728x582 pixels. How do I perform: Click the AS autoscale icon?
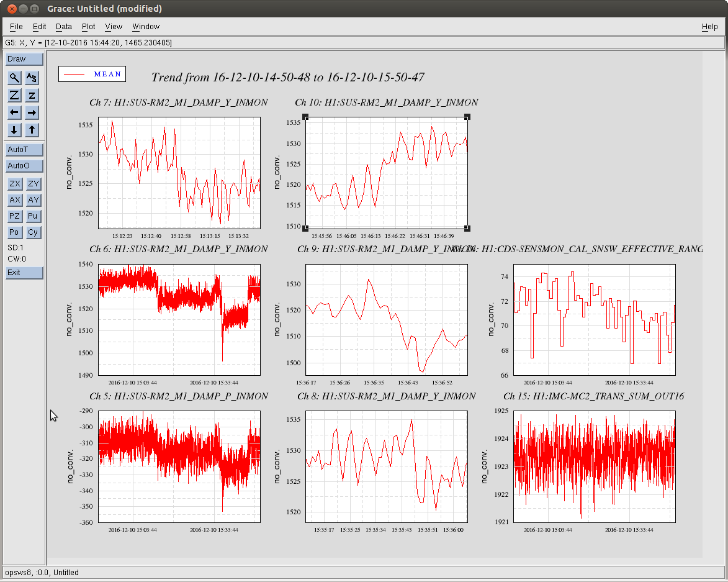click(x=32, y=78)
